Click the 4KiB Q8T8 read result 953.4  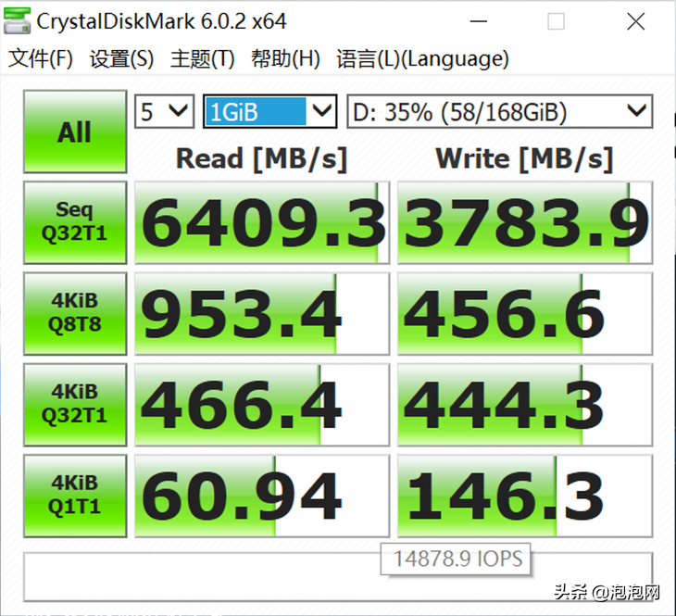262,314
